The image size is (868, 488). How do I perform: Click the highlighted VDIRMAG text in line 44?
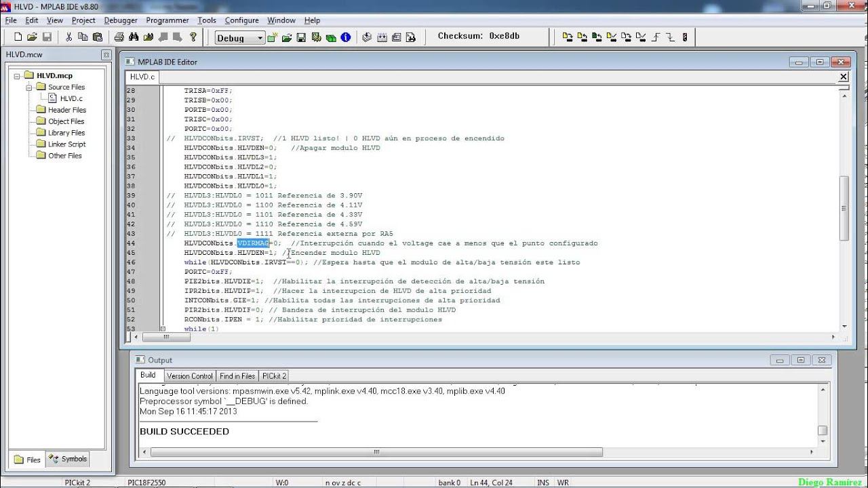(253, 243)
